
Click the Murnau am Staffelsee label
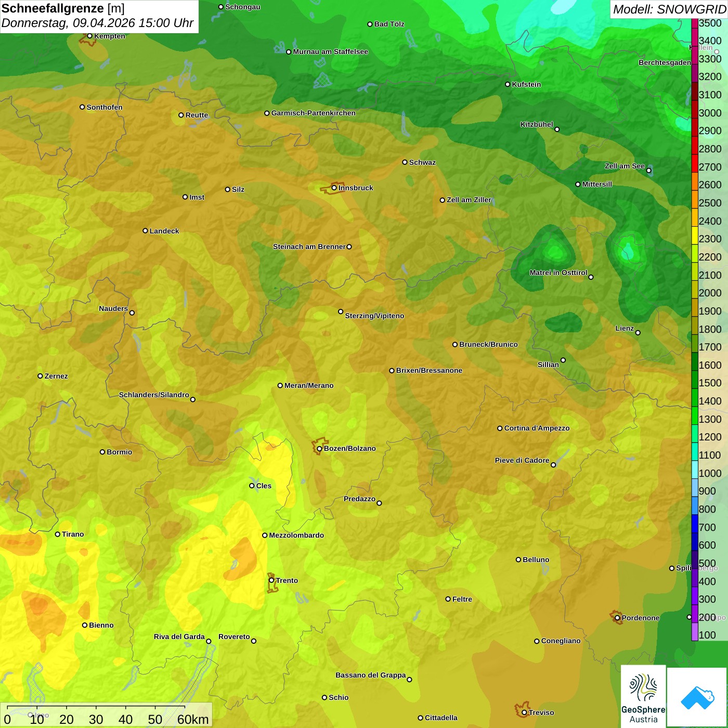pos(330,51)
